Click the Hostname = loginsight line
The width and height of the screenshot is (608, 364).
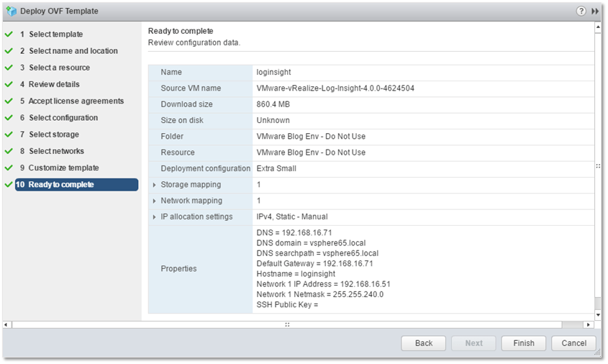point(296,273)
